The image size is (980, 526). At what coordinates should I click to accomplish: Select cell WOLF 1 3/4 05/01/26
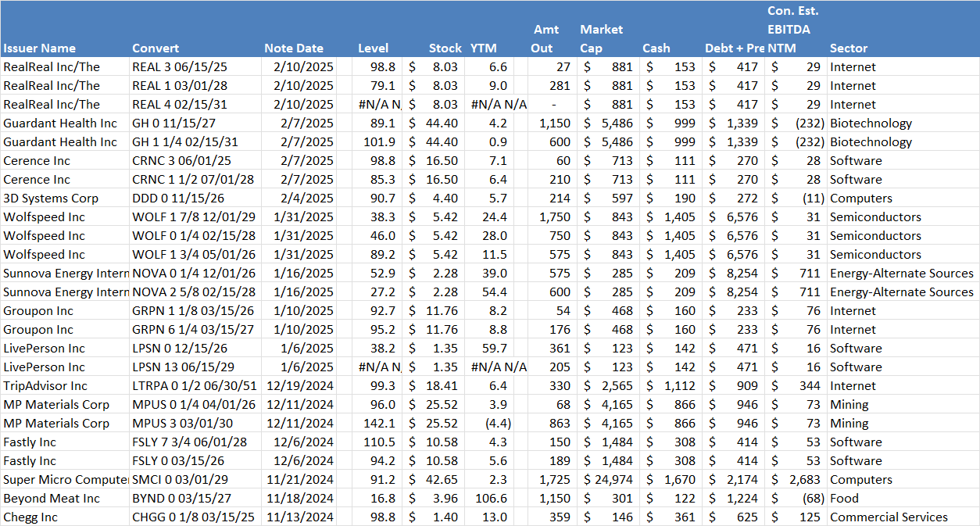pos(192,255)
